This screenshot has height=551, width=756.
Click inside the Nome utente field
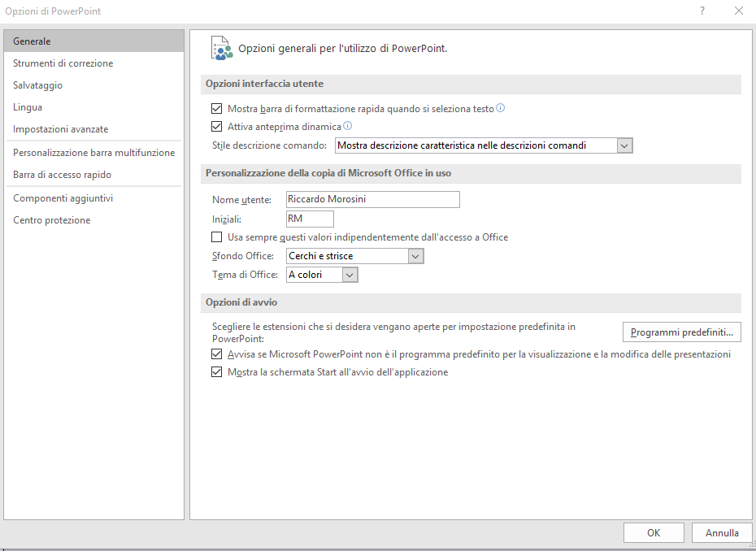coord(372,199)
